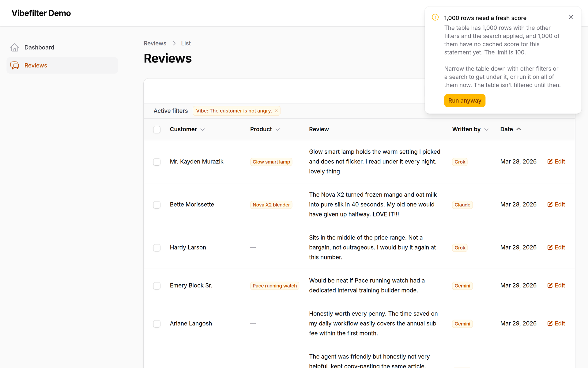Click the Mar 29, 2026 date for Emery Block Sr.
This screenshot has width=588, height=368.
coord(518,286)
